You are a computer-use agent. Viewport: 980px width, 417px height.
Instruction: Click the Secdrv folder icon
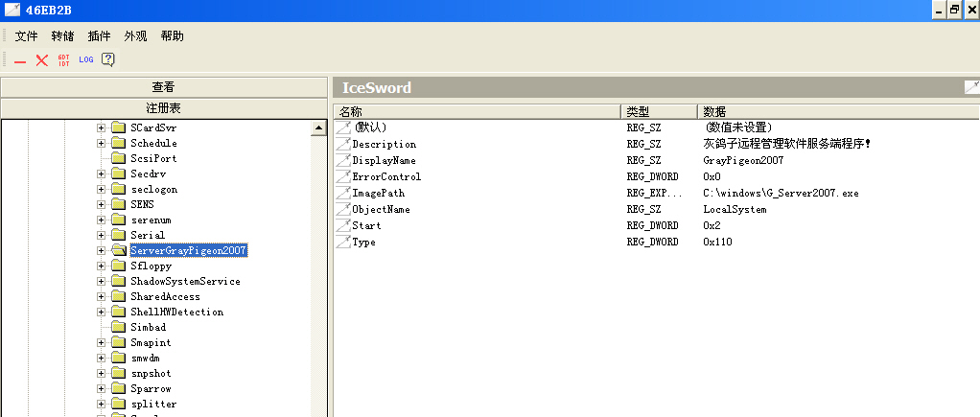118,174
